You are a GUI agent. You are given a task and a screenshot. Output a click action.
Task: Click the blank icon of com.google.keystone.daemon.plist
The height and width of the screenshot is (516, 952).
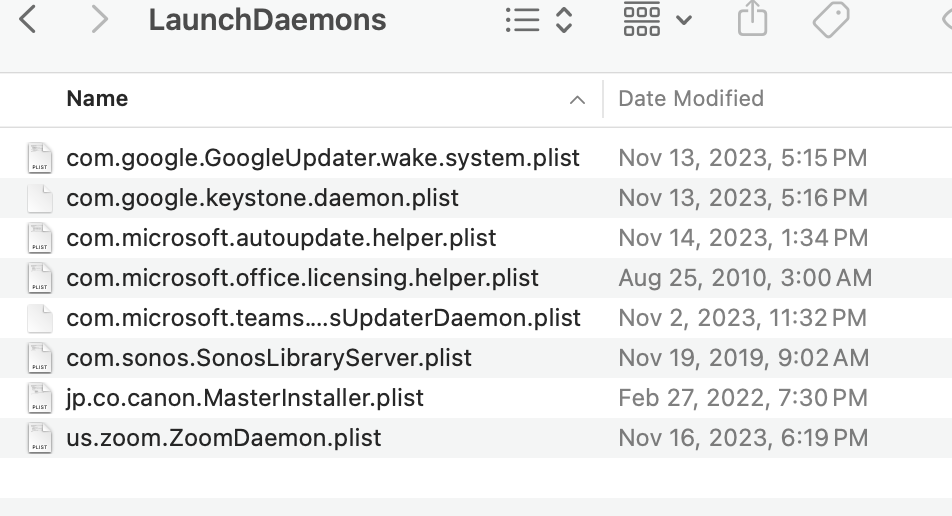tap(40, 198)
